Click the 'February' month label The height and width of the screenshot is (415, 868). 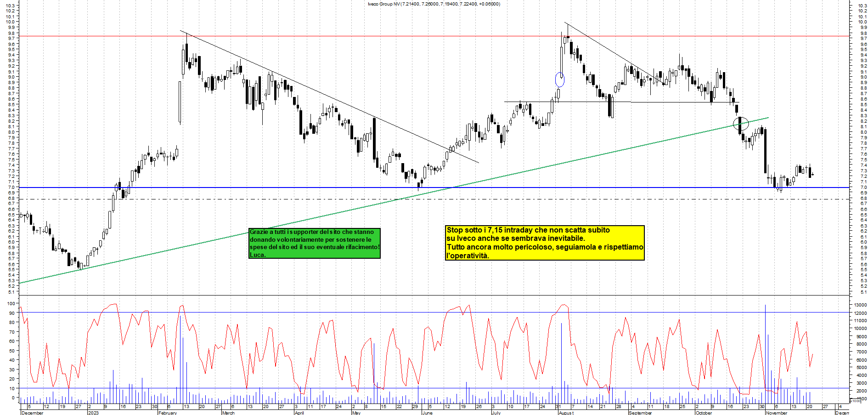168,413
